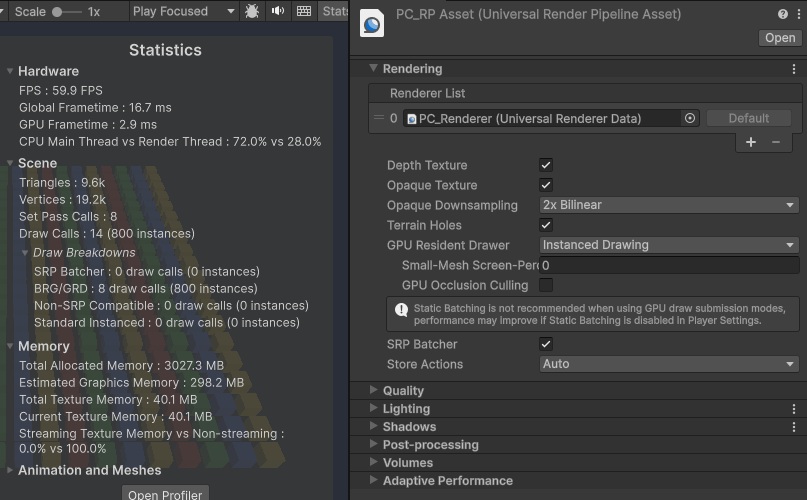Viewport: 807px width, 500px height.
Task: Open the help question mark icon
Action: [783, 14]
